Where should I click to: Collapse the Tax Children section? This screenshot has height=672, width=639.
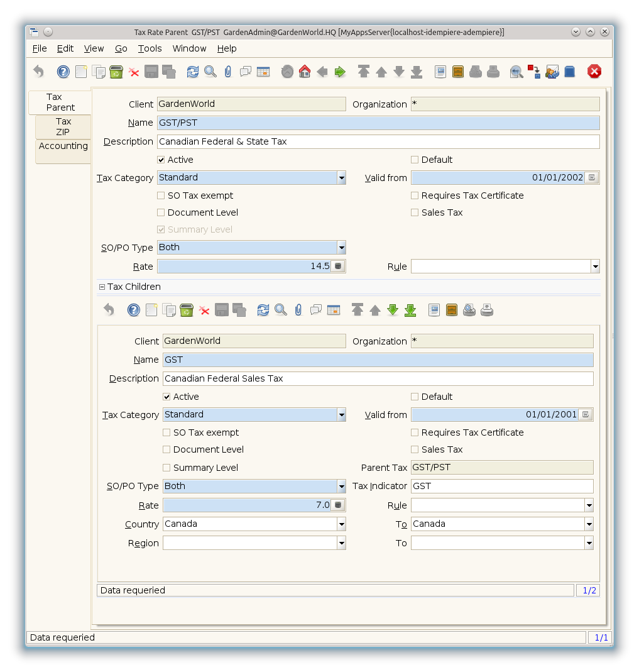pyautogui.click(x=102, y=287)
